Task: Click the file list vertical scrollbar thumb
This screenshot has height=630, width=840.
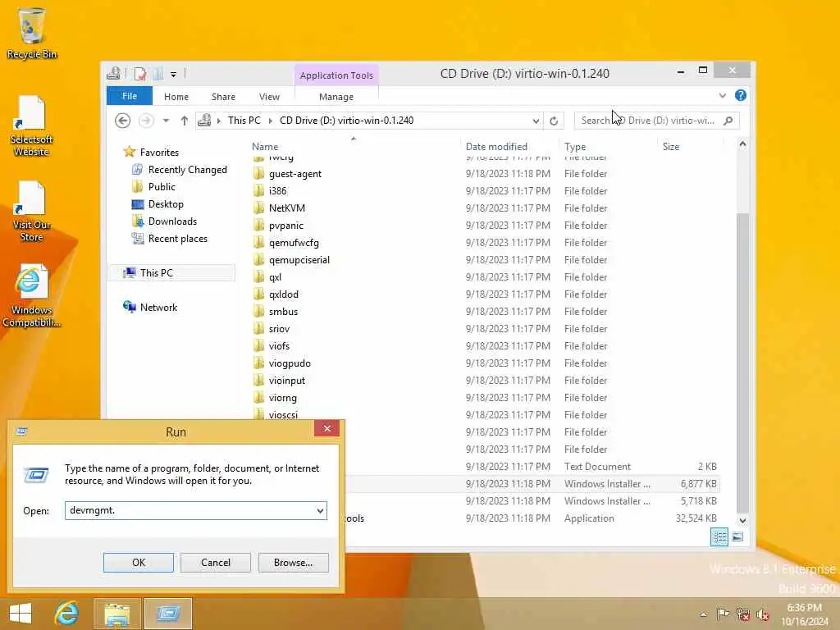Action: [742, 363]
